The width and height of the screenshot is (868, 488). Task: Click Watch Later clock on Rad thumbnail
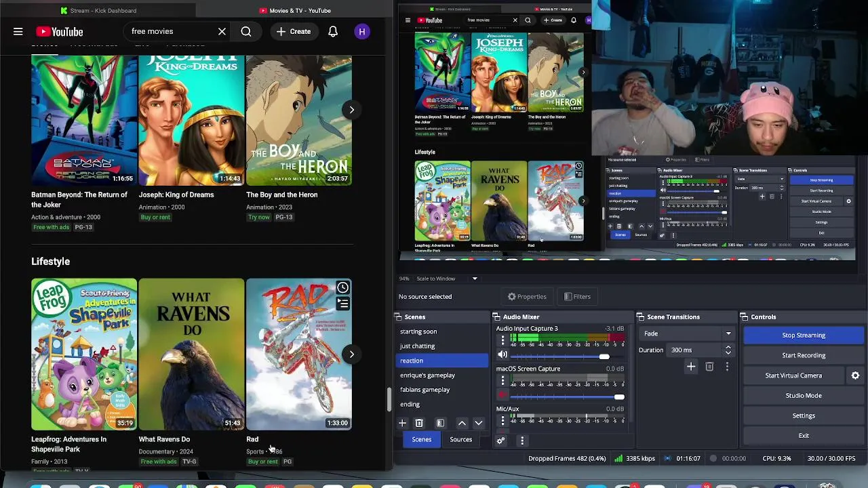click(x=343, y=288)
